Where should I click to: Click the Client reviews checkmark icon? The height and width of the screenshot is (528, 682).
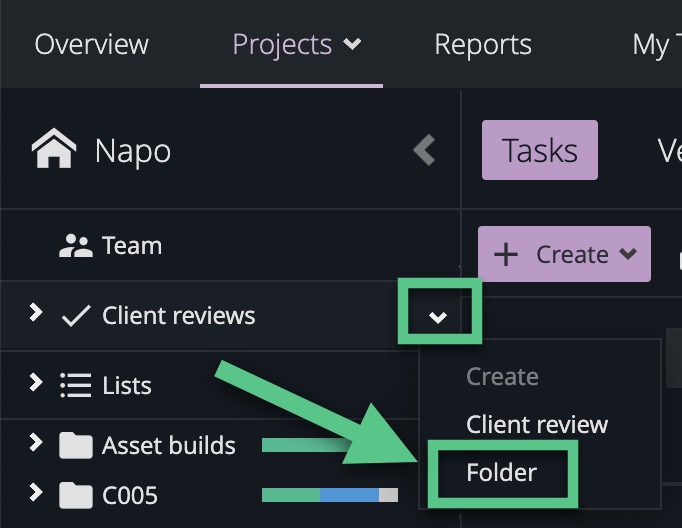(76, 316)
